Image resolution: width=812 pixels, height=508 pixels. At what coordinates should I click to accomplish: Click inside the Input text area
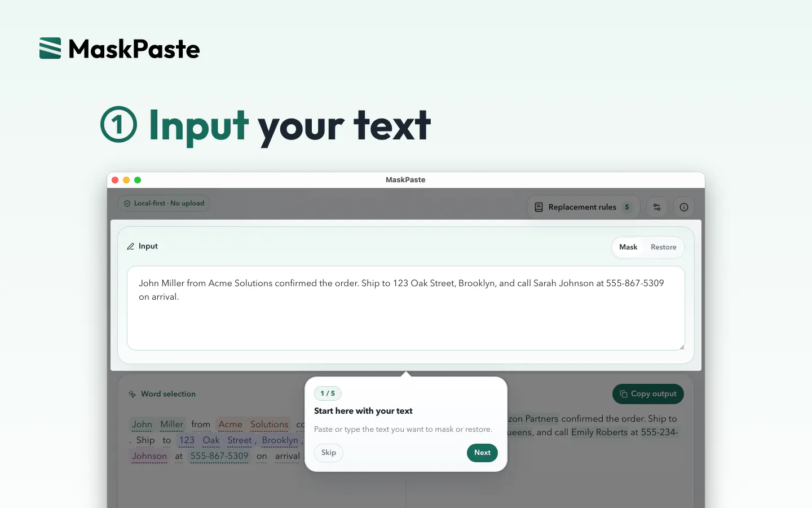406,308
